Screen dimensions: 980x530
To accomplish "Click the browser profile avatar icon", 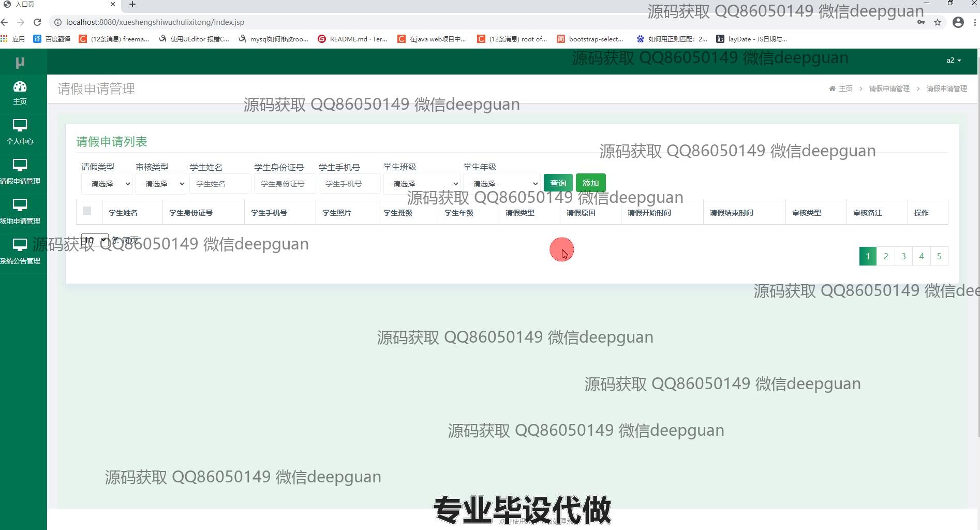I will (958, 22).
